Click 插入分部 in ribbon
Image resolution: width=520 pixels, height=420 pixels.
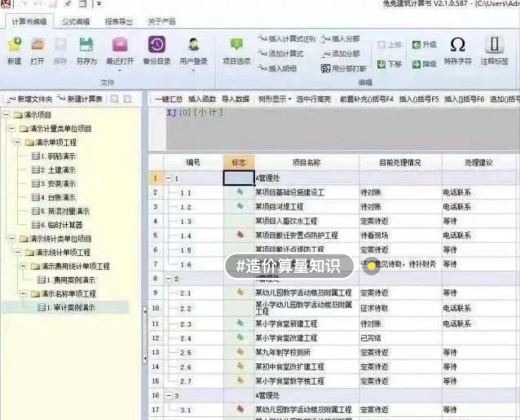[x=340, y=39]
